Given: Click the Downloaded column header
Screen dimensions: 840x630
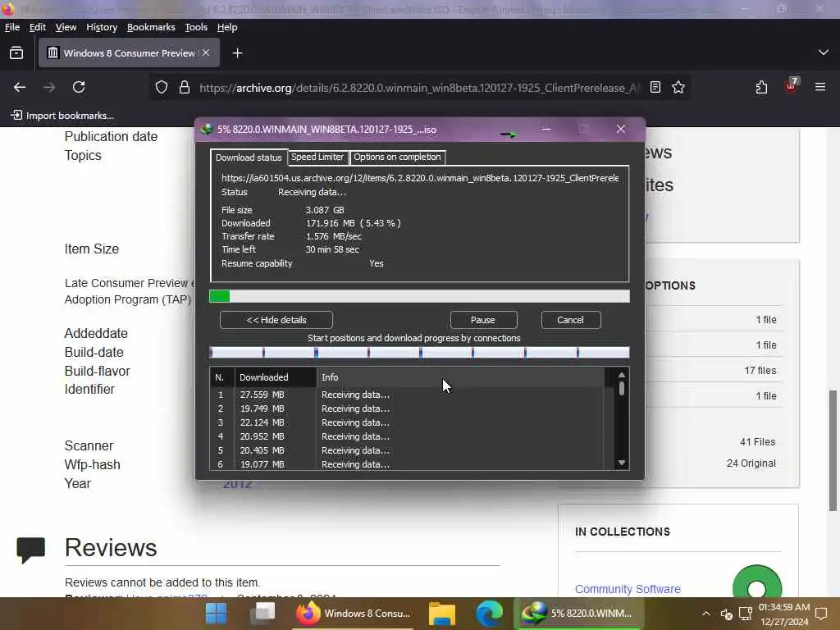Looking at the screenshot, I should tap(276, 377).
